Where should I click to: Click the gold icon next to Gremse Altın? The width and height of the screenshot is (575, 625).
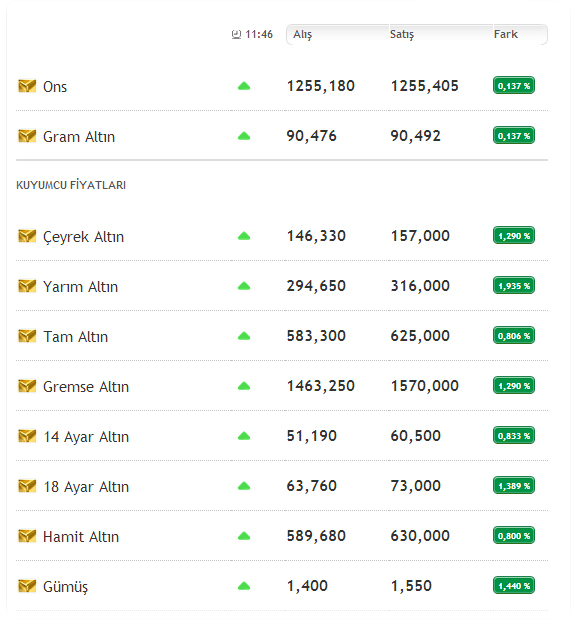(x=27, y=386)
